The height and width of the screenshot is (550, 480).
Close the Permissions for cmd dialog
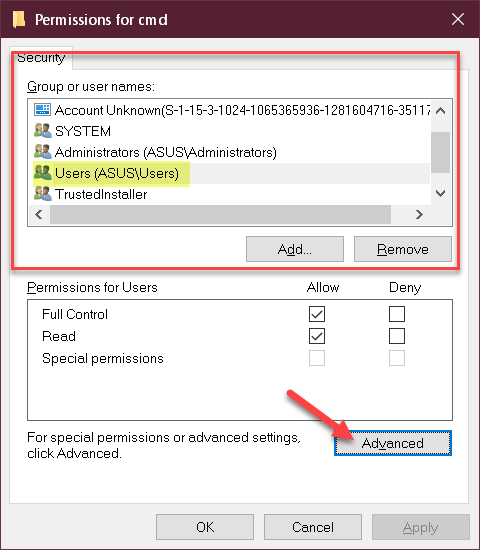tap(458, 19)
